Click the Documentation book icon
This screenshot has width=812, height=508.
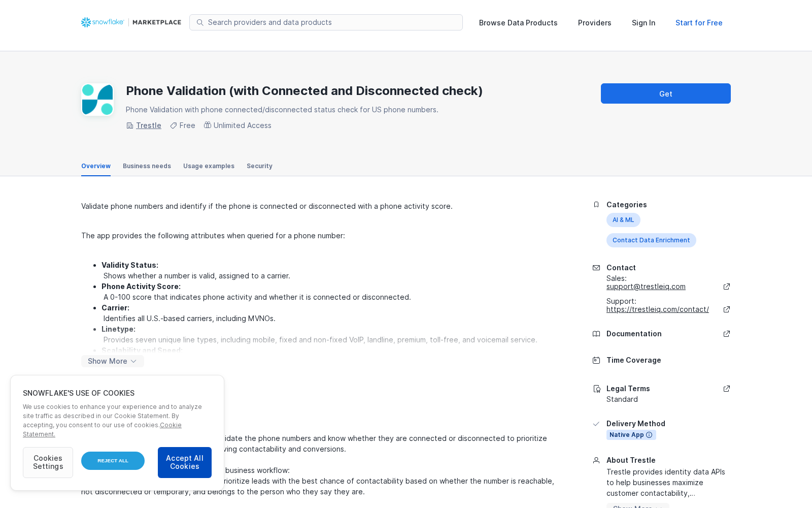point(596,334)
